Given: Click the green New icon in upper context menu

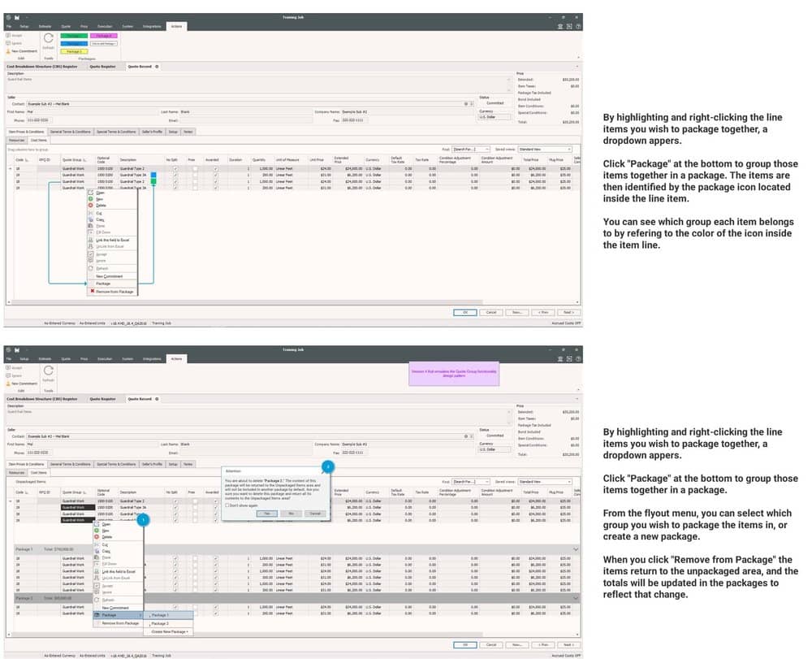Looking at the screenshot, I should pyautogui.click(x=91, y=198).
